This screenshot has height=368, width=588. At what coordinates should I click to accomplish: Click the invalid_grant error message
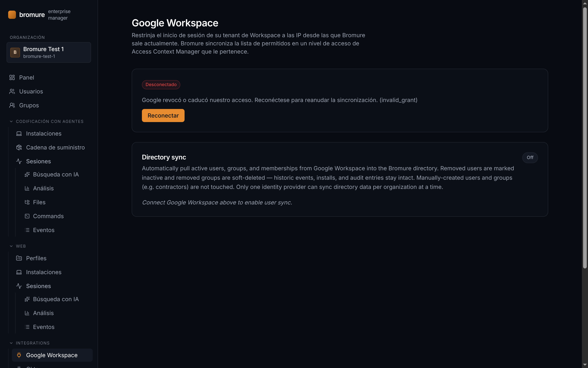(x=280, y=100)
